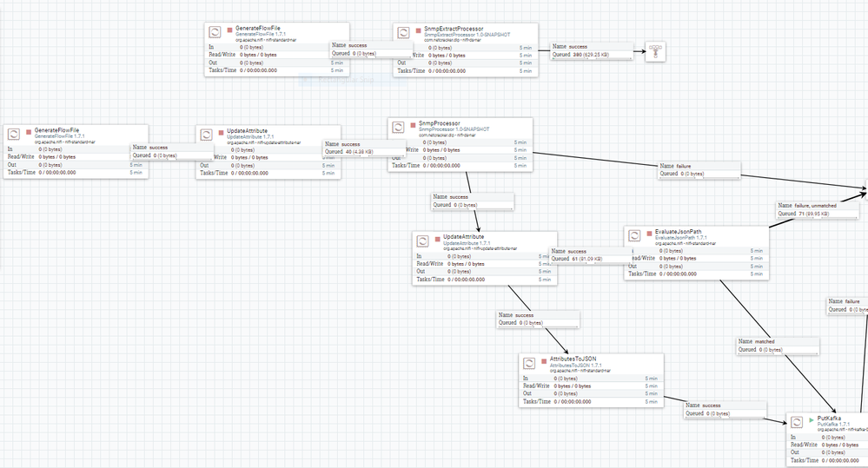Select success connection from AttributesToJSON to PutKafka

[x=726, y=409]
